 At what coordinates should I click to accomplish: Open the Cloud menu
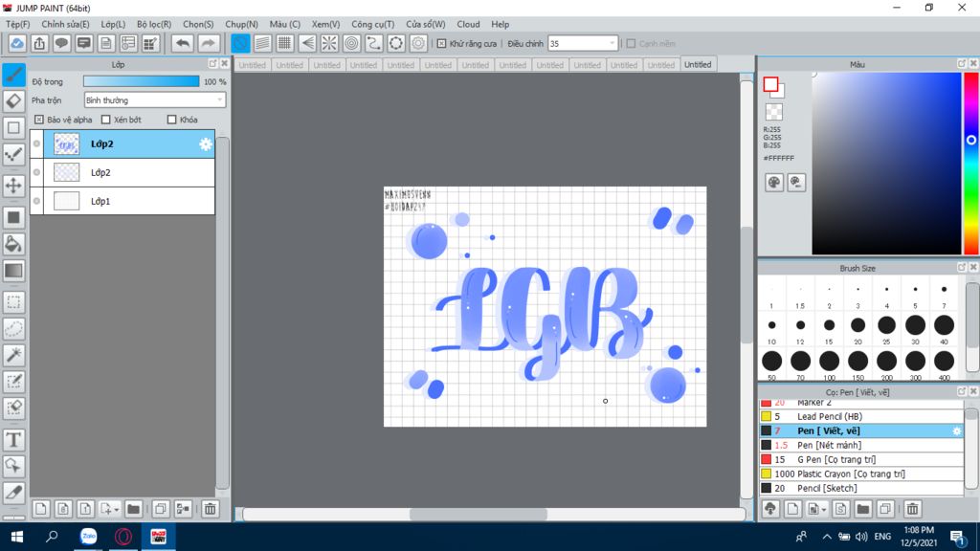click(x=468, y=24)
